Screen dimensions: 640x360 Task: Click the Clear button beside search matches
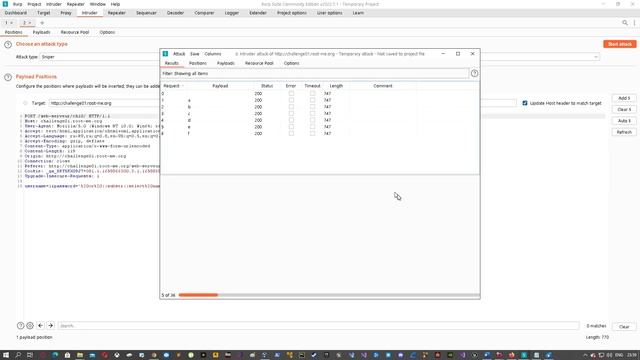624,327
